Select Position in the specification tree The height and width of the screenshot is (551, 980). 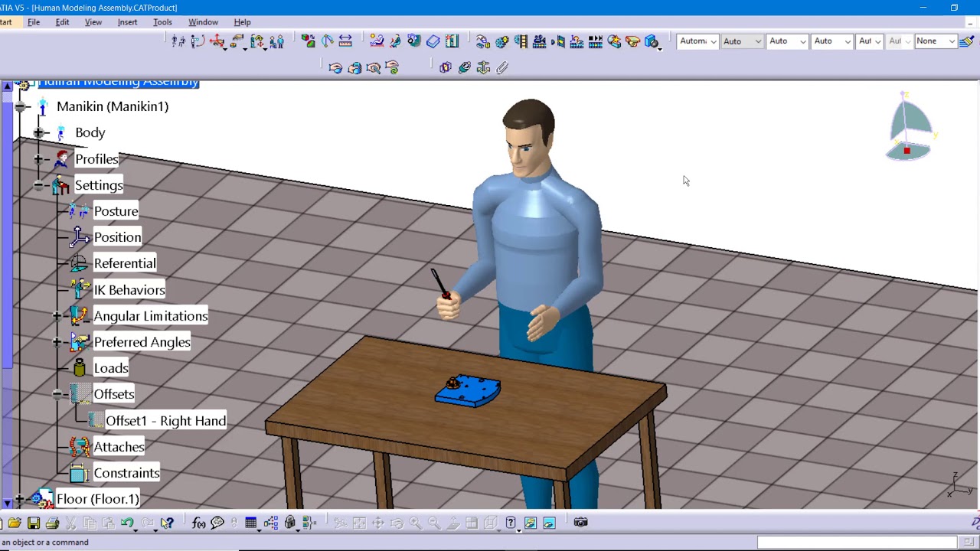(117, 237)
